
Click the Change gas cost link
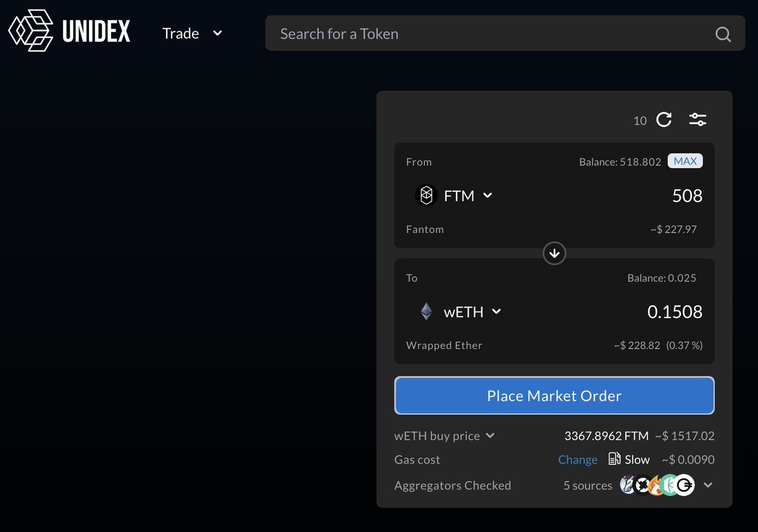[578, 460]
